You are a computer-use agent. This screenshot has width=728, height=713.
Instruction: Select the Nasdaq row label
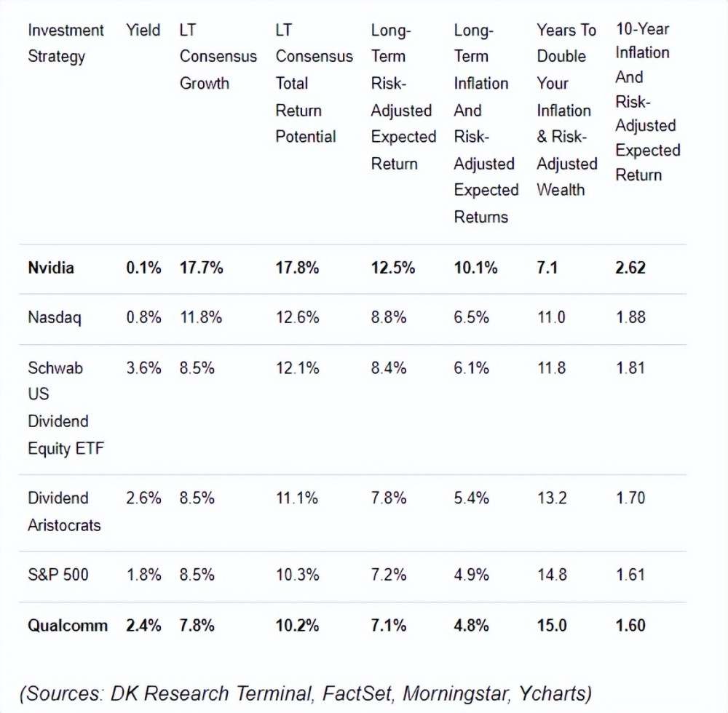point(53,318)
